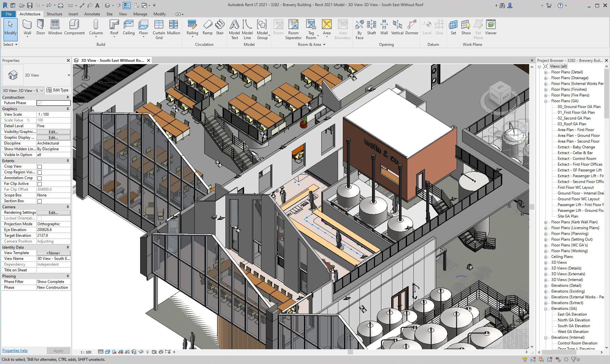Toggle the Section Box checkbox
This screenshot has width=610, height=364.
39,201
